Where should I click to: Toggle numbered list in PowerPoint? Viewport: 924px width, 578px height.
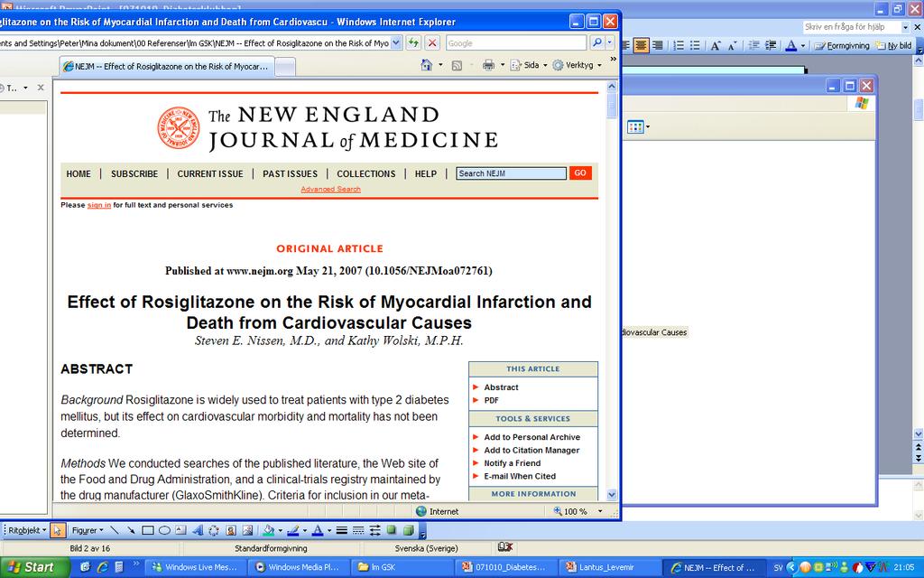pos(679,45)
